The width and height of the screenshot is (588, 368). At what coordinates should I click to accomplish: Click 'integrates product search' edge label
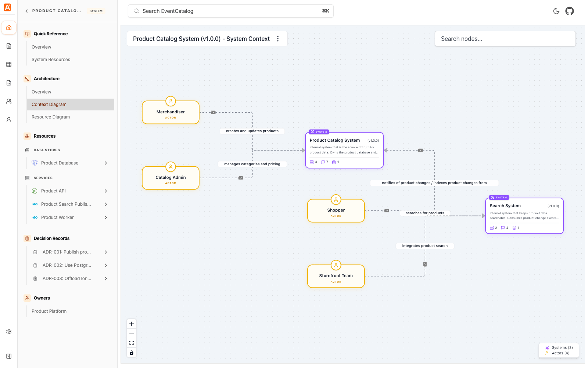(425, 246)
